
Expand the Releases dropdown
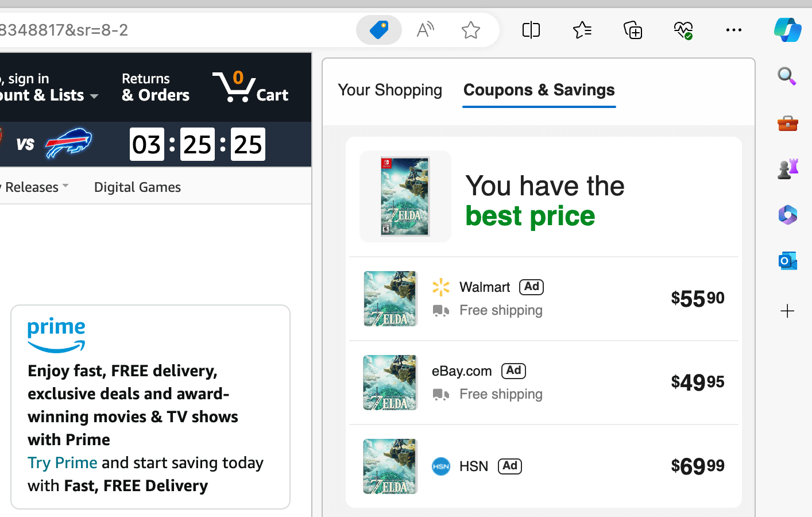[34, 186]
